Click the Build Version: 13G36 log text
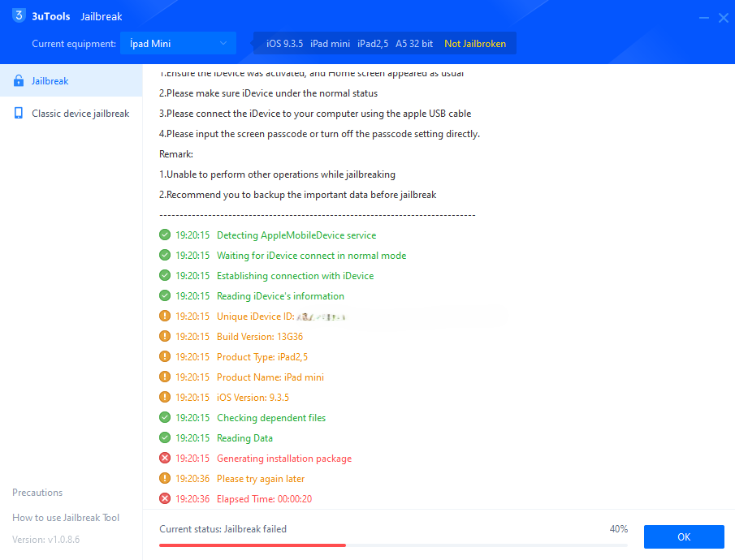The image size is (735, 560). click(260, 337)
